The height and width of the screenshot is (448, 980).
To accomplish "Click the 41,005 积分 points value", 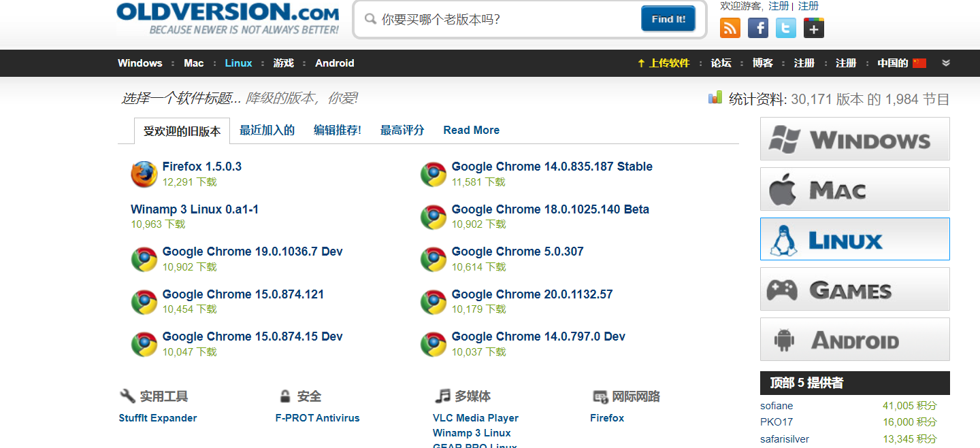I will (910, 406).
